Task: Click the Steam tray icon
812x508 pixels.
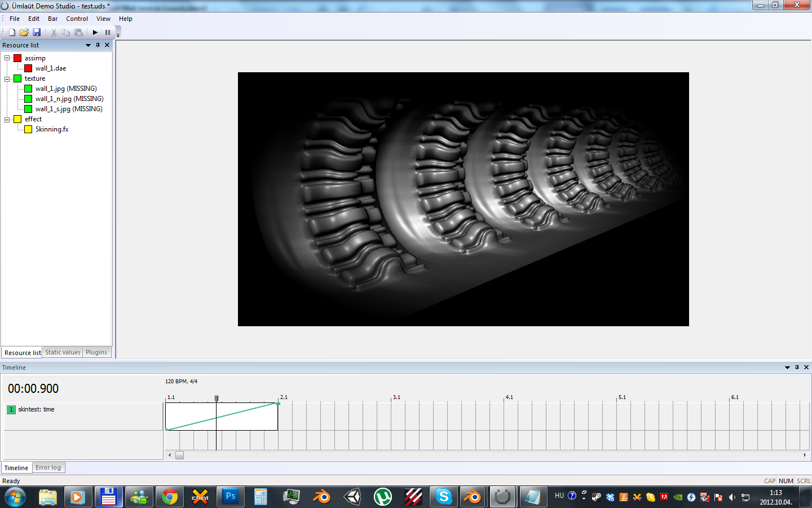Action: 597,497
